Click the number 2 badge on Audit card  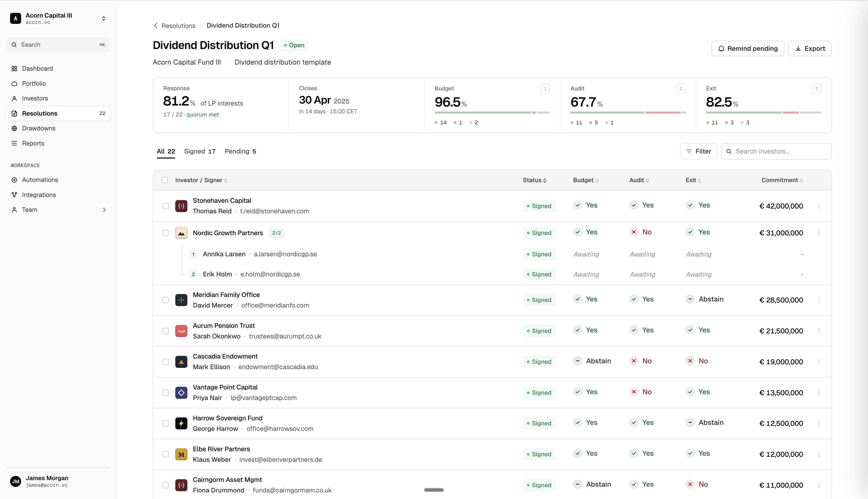pyautogui.click(x=681, y=89)
